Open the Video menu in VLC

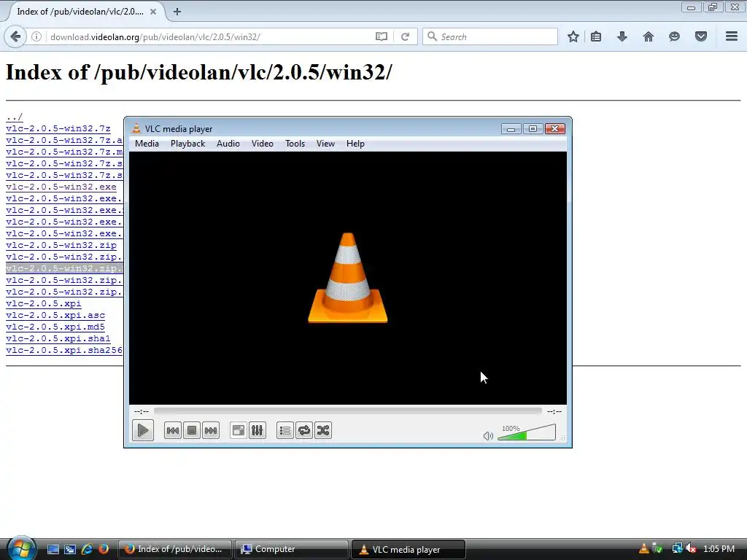[x=263, y=144]
